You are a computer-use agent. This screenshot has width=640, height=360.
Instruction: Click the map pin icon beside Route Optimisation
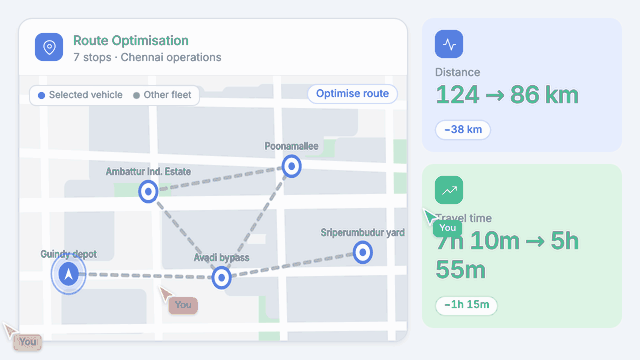coord(49,47)
